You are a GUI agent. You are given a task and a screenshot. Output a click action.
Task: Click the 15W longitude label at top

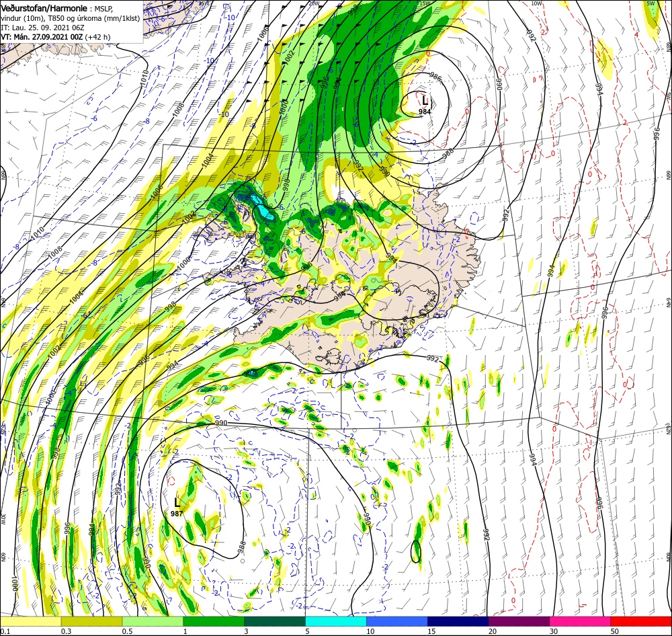(x=425, y=3)
